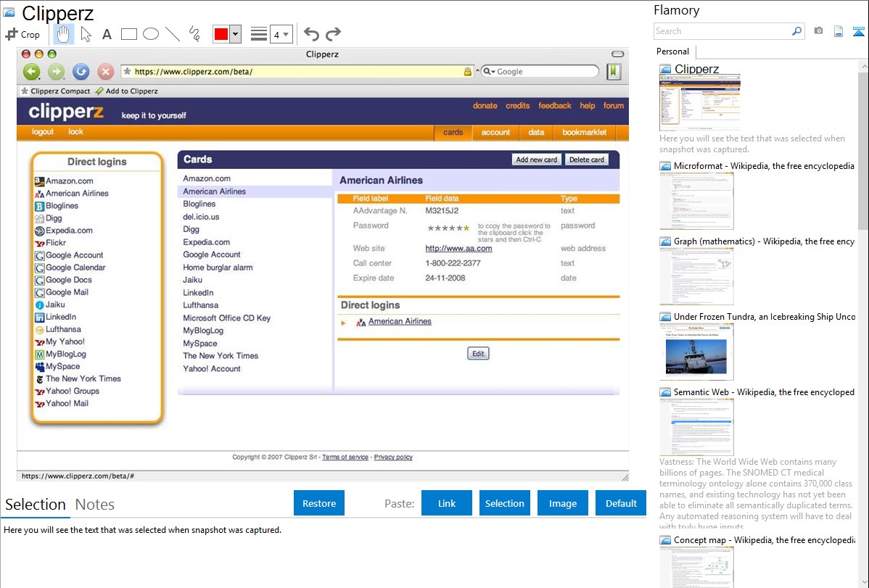Viewport: 869px width, 588px height.
Task: Open the donate link
Action: (485, 106)
